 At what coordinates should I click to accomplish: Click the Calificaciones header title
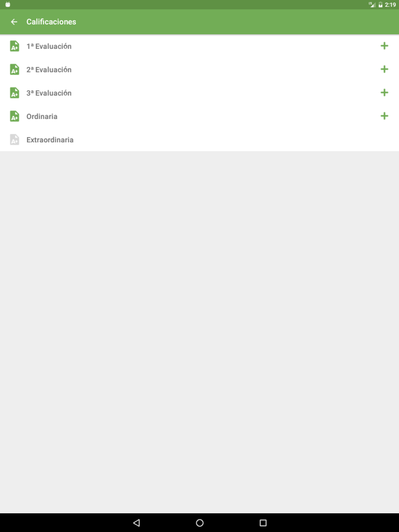click(51, 22)
